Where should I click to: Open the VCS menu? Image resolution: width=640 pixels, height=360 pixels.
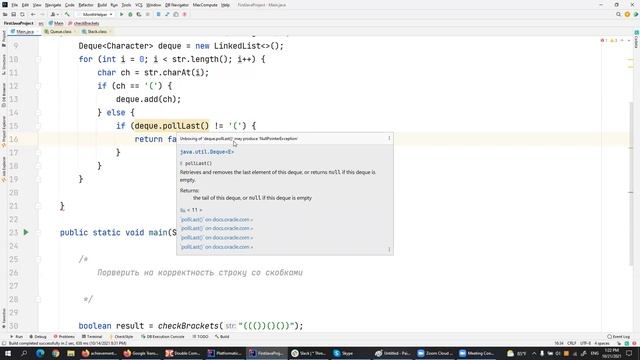click(139, 5)
